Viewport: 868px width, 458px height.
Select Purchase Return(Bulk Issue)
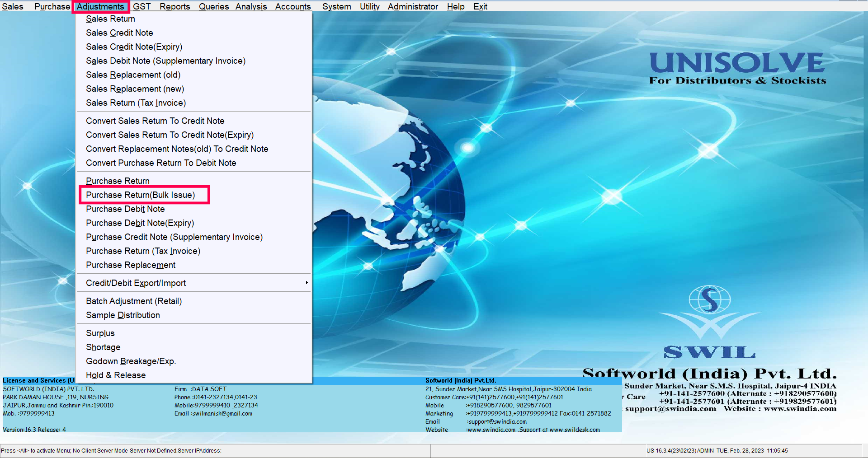click(x=194, y=195)
